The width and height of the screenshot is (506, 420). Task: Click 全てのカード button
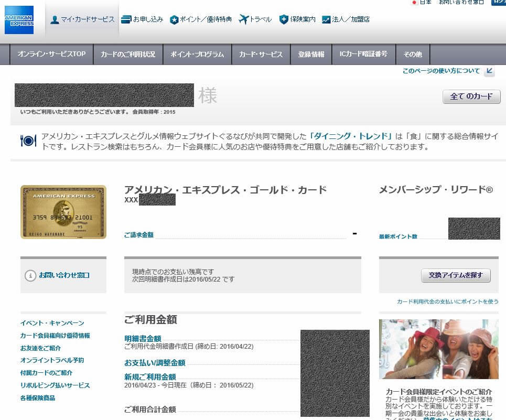(x=471, y=96)
